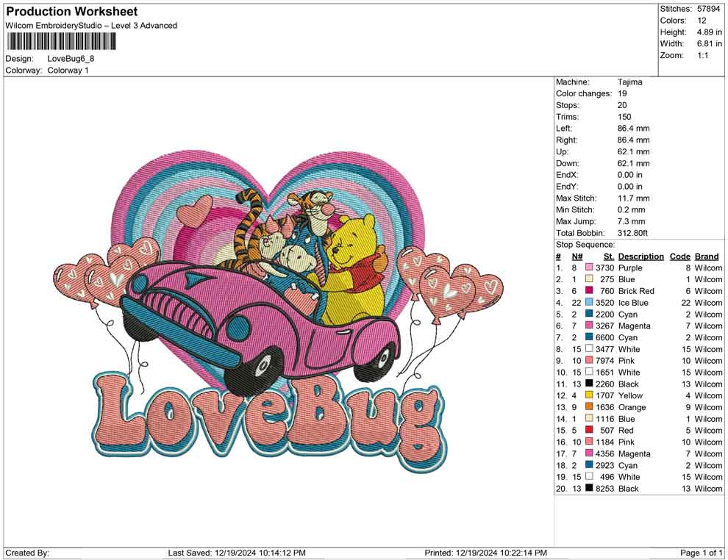
Task: Click the Machine value Tajima
Action: point(630,82)
